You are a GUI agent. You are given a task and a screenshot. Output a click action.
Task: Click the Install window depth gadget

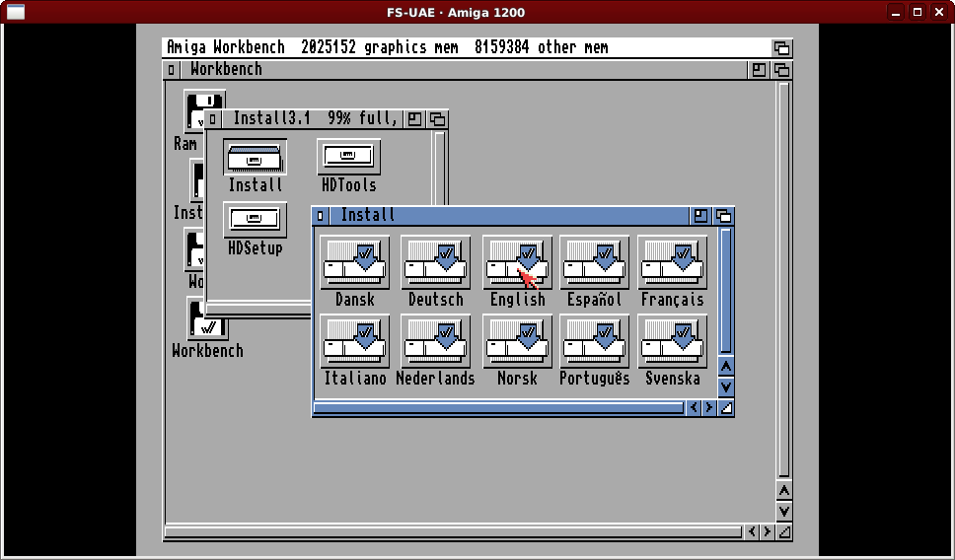[723, 216]
